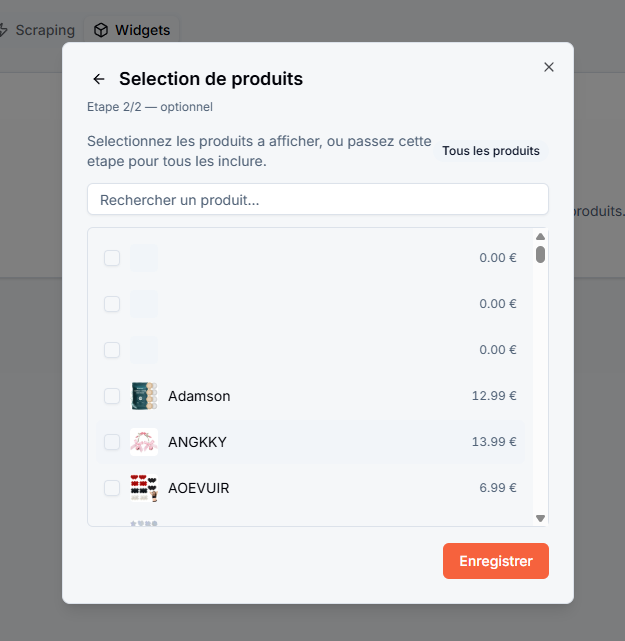This screenshot has width=625, height=641.
Task: Switch to the Widgets tab
Action: click(x=132, y=30)
